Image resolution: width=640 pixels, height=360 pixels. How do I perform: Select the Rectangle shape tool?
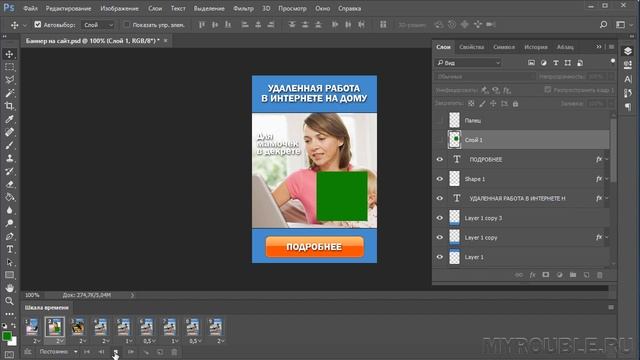click(9, 275)
